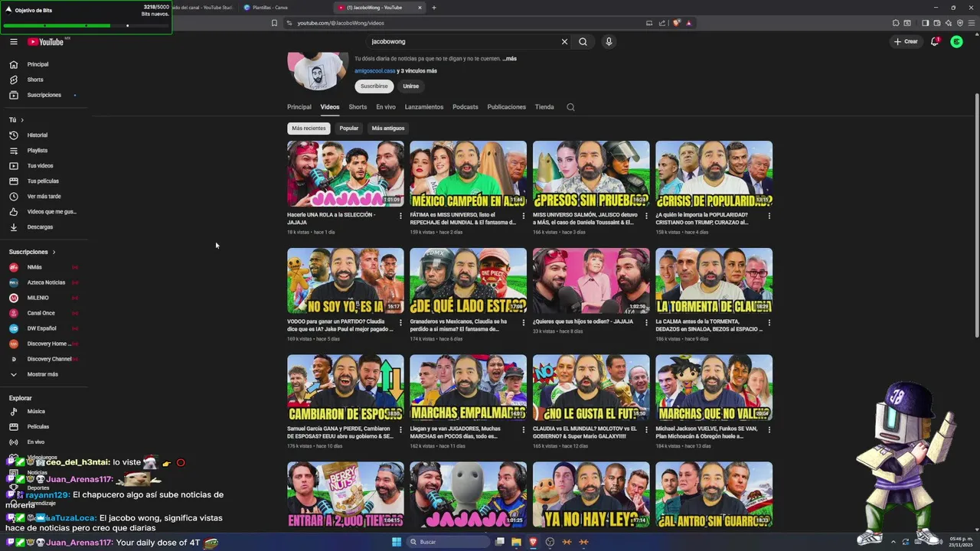
Task: Open the browser extensions puzzle icon
Action: point(896,23)
